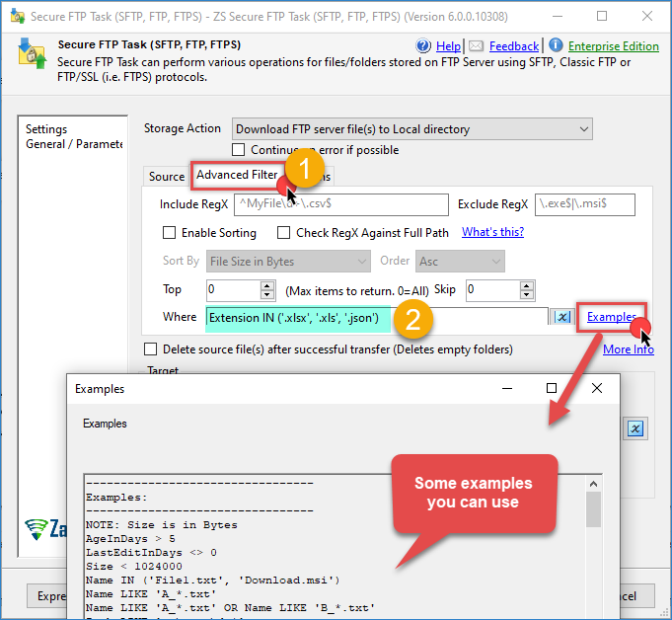Open the Enterprise Edition link
This screenshot has width=672, height=620.
point(613,45)
